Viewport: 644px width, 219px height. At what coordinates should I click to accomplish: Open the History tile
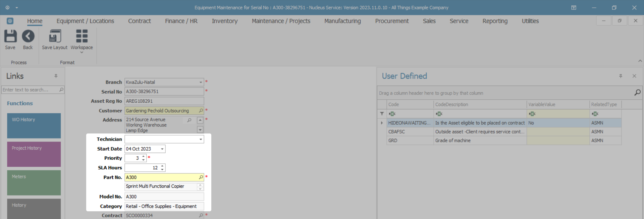(x=34, y=209)
